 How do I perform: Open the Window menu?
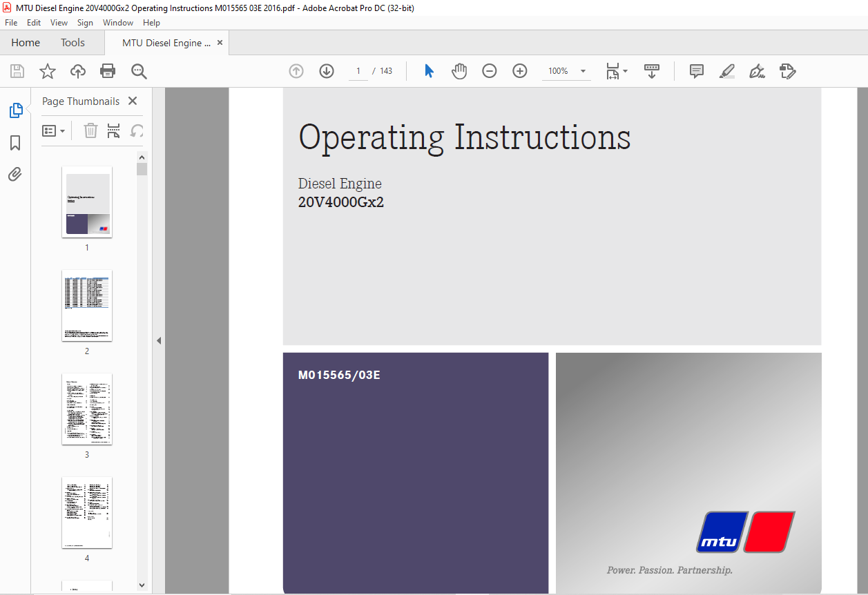118,23
